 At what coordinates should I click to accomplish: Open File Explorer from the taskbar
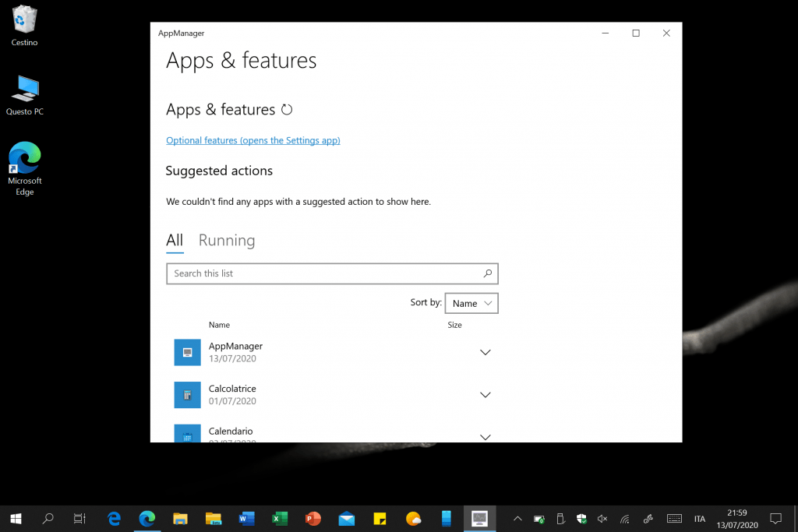pyautogui.click(x=180, y=518)
